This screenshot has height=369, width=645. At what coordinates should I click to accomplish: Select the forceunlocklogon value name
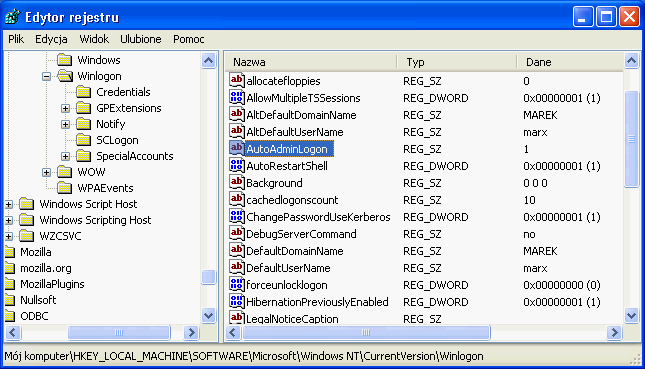point(287,285)
